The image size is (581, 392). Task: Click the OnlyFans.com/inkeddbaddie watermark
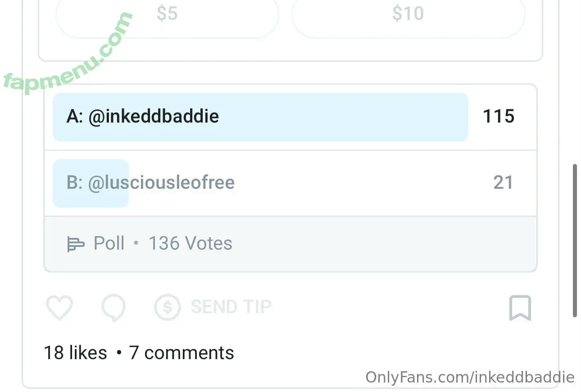[x=470, y=377]
